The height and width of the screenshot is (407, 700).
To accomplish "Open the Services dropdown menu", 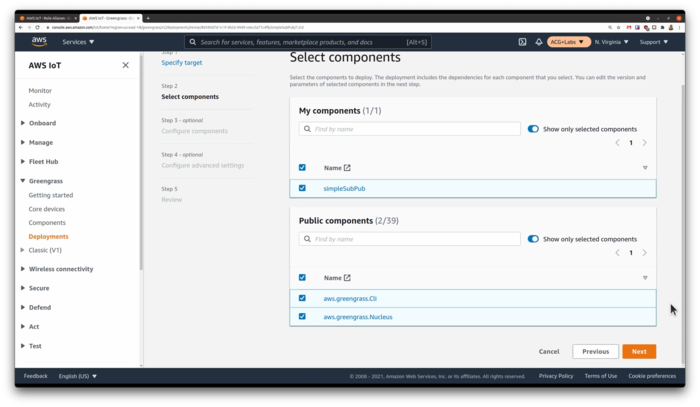I will (x=78, y=42).
